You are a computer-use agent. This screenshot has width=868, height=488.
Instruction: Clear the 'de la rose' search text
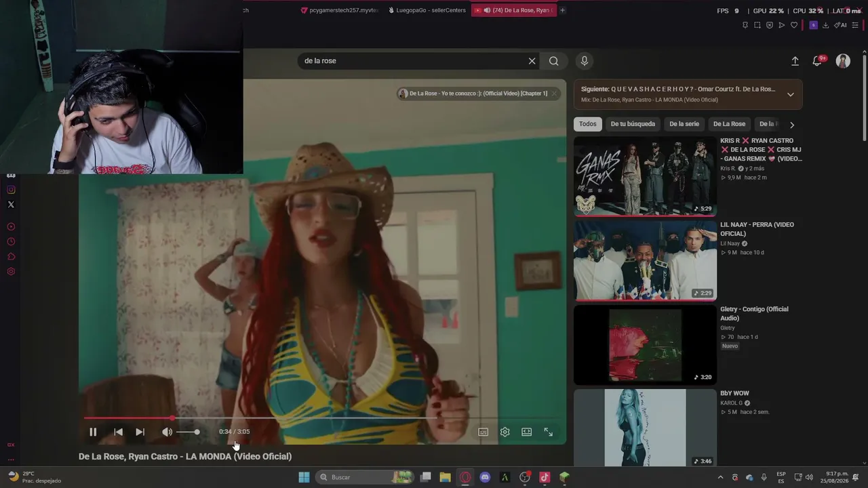click(x=532, y=61)
